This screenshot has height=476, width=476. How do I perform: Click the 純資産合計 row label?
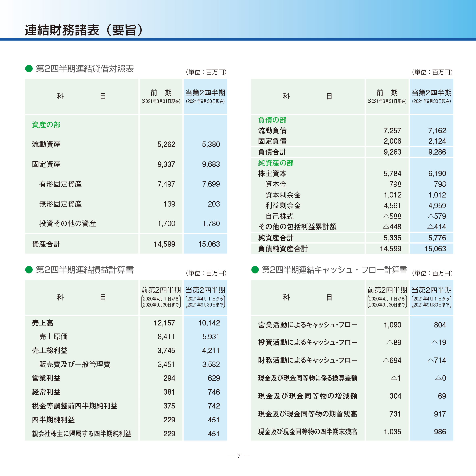276,238
